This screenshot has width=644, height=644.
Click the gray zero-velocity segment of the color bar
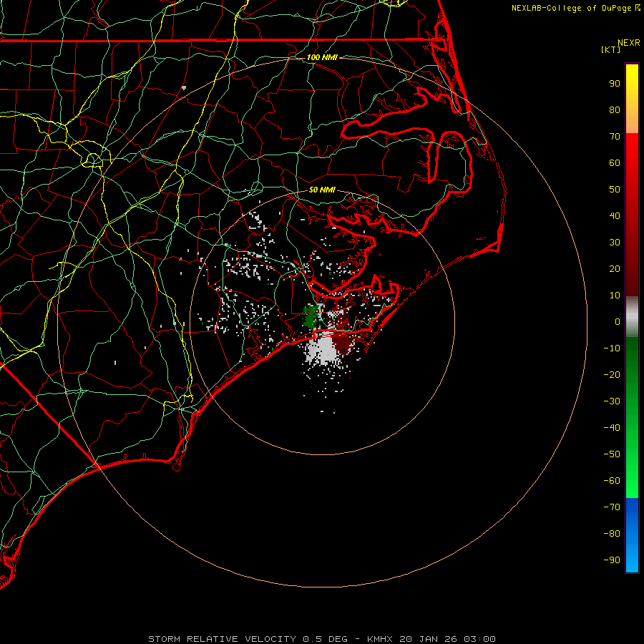[x=632, y=317]
